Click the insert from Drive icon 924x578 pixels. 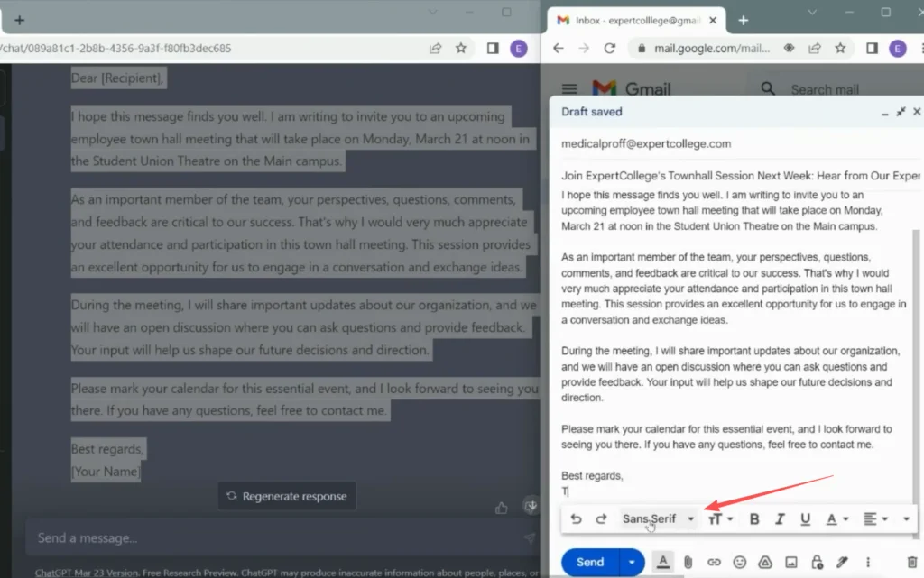coord(765,563)
